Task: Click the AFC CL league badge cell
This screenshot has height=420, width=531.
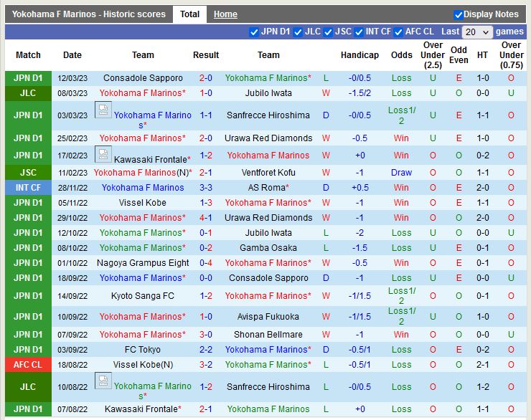Action: tap(28, 365)
